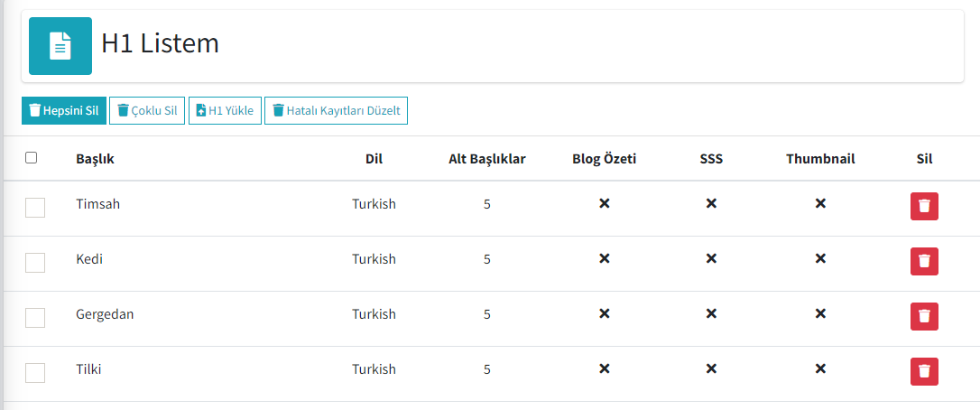Click the Hepsini Sil button
Image resolution: width=980 pixels, height=410 pixels.
tap(64, 111)
